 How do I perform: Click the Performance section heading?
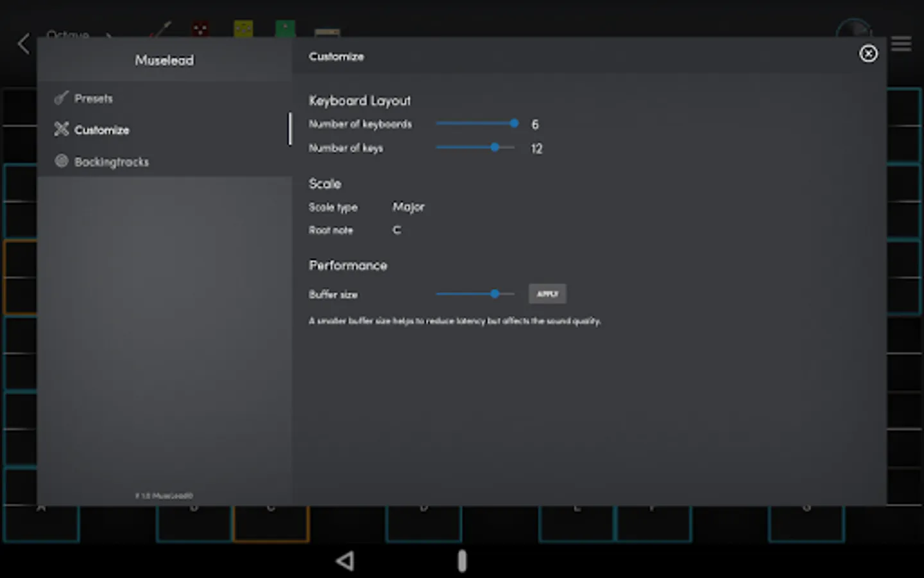pos(348,265)
